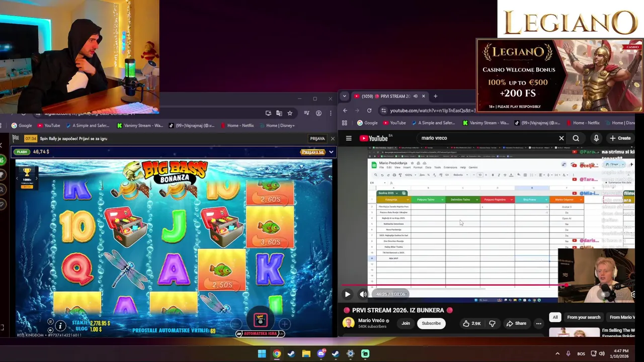Mute the YouTube video volume
The height and width of the screenshot is (362, 644).
[x=363, y=294]
